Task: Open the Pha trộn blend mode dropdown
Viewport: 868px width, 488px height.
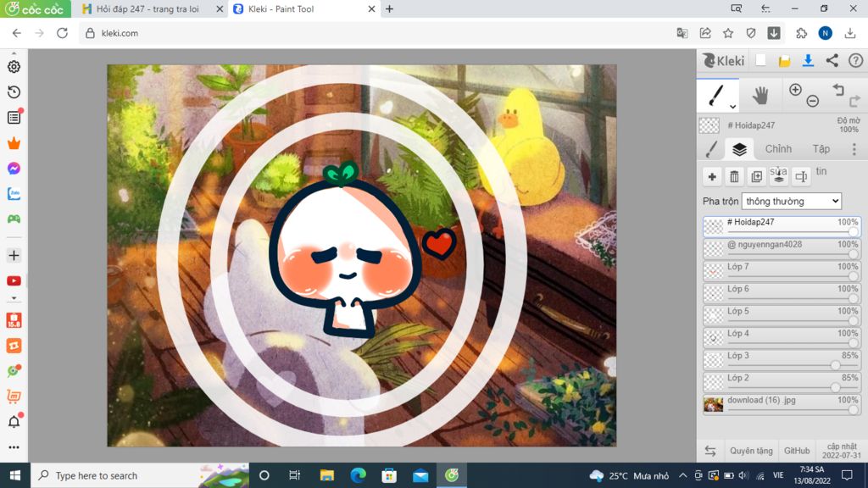Action: click(x=792, y=201)
